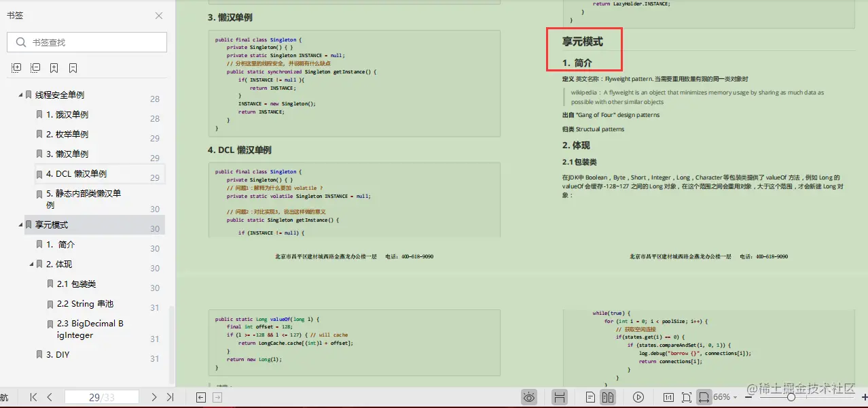Image resolution: width=868 pixels, height=408 pixels.
Task: Add a bookmark with the plus bookmark icon
Action: (54, 68)
